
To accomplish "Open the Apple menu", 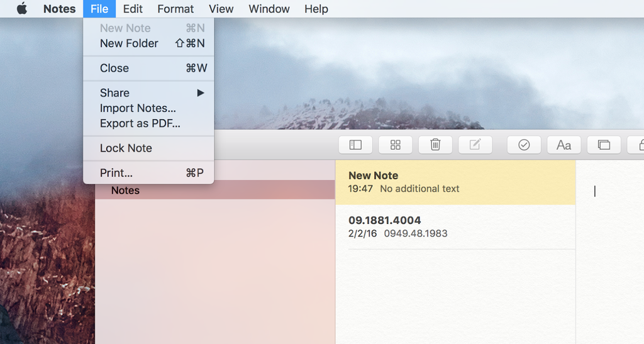I will (x=22, y=9).
